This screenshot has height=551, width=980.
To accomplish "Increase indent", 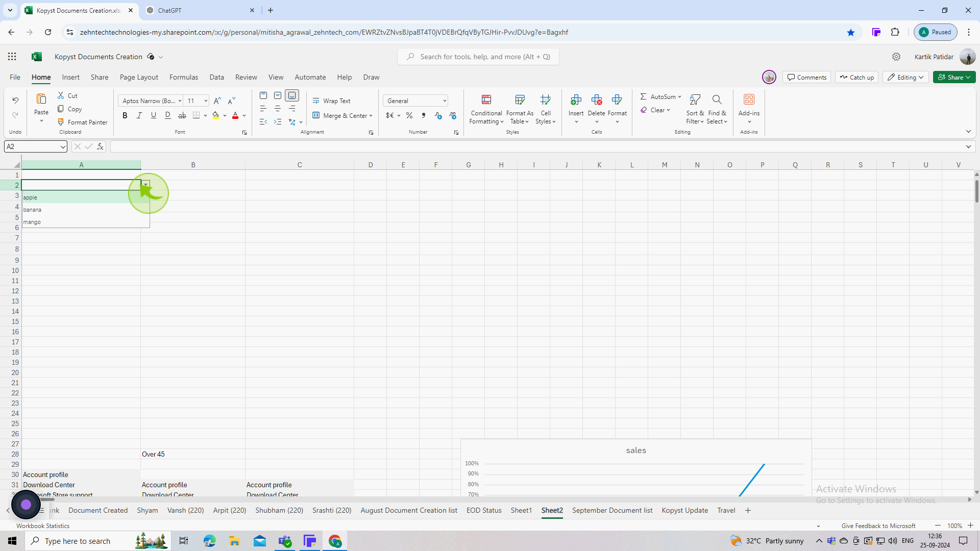I will tap(278, 122).
